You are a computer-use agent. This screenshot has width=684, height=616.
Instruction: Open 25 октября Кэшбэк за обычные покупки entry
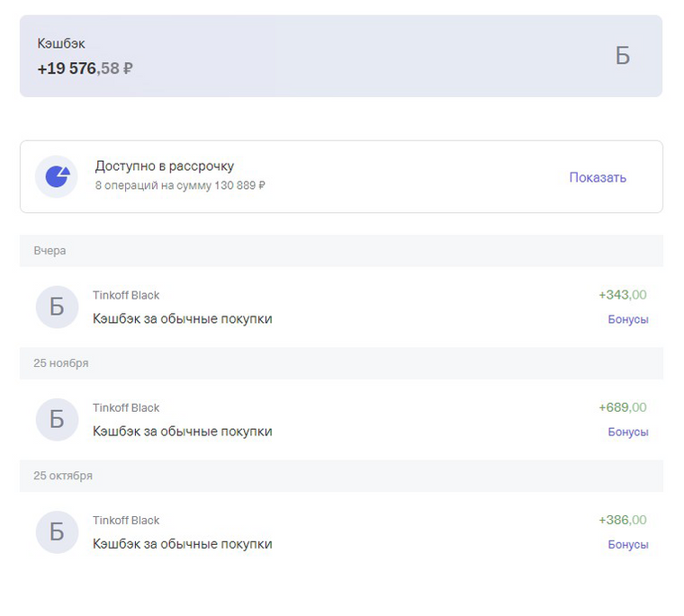182,543
